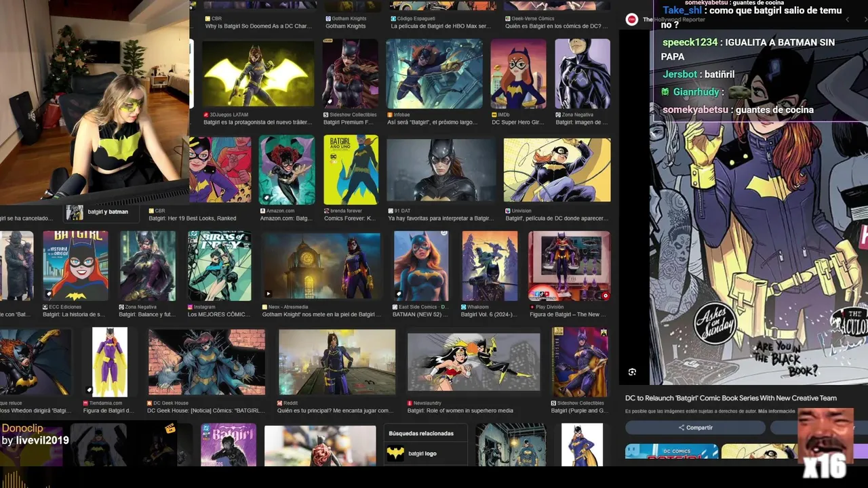The width and height of the screenshot is (868, 488).
Task: Click the Compartir share button
Action: click(x=695, y=428)
